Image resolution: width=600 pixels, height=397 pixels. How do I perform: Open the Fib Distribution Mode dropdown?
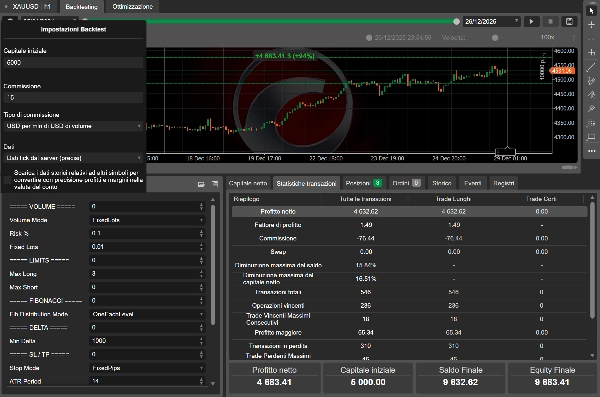pos(147,314)
